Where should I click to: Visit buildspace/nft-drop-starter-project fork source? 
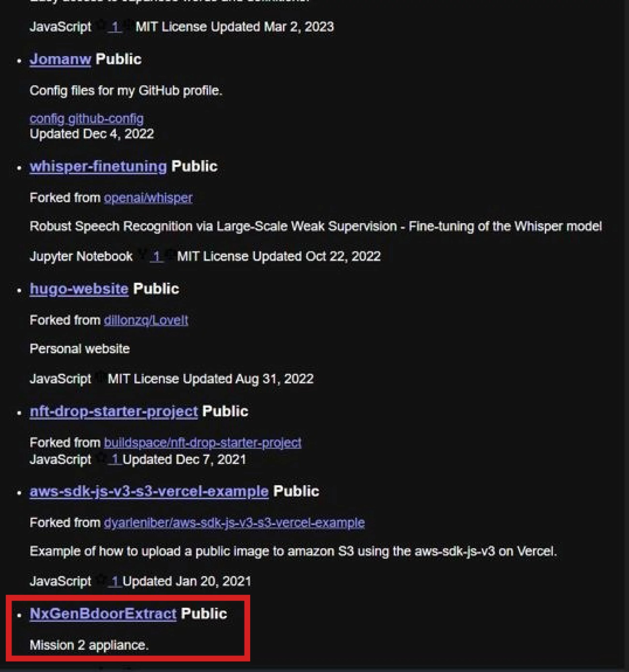pyautogui.click(x=203, y=443)
